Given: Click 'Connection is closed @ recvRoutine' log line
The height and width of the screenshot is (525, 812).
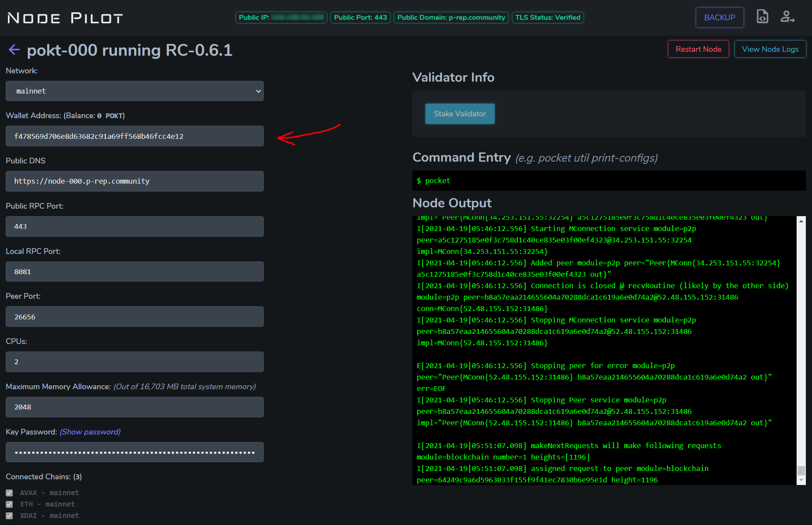Looking at the screenshot, I should click(603, 286).
